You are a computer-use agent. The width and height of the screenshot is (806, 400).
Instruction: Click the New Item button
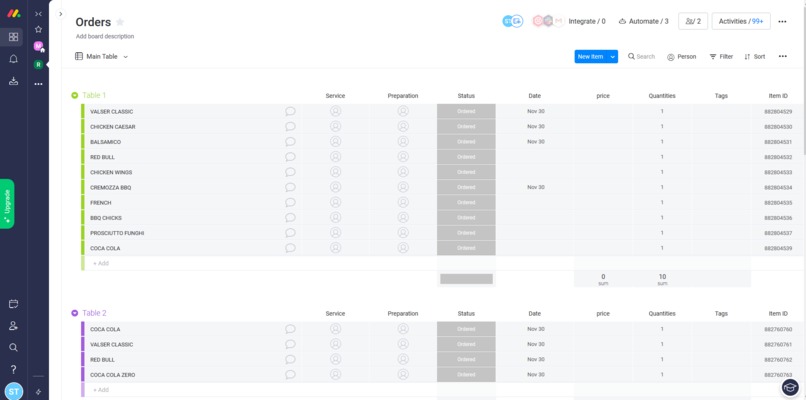tap(591, 57)
